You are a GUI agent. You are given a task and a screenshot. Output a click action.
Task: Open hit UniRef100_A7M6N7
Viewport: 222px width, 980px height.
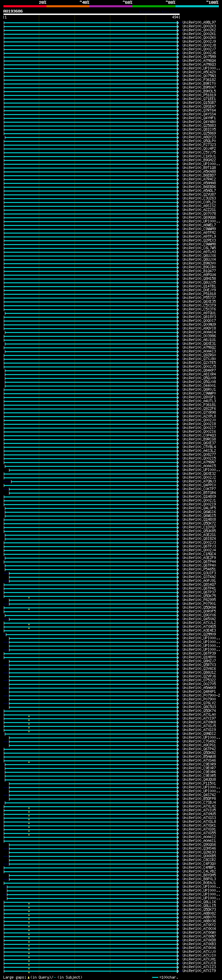199,462
